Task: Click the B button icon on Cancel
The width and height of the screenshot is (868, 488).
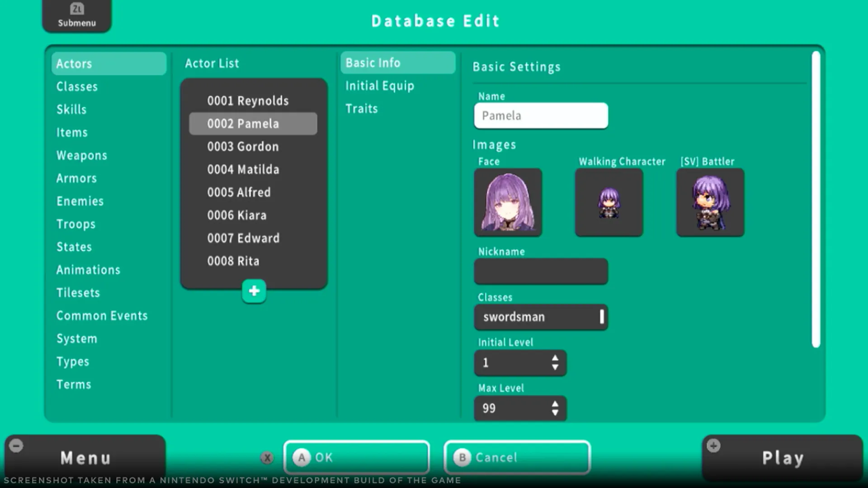Action: pos(462,458)
